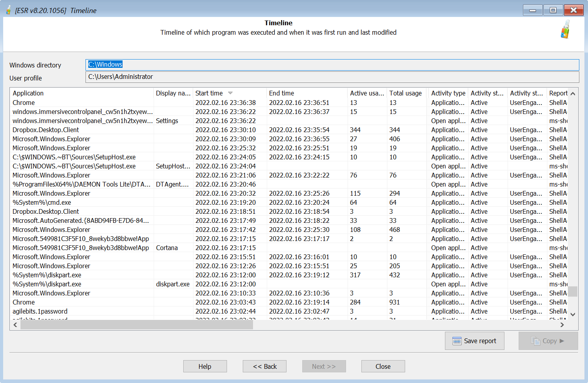Sort by the Total usage column header
The width and height of the screenshot is (588, 383).
point(406,93)
